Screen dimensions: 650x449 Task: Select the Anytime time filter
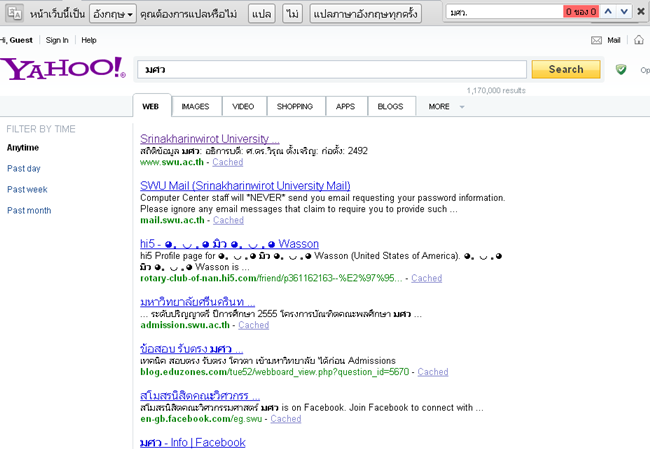coord(23,148)
